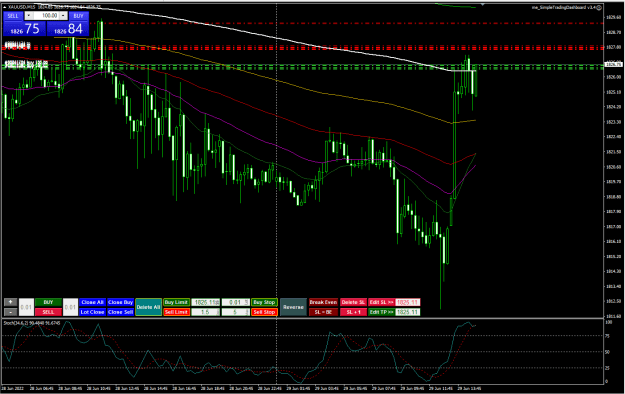
Task: Click the Delete SL button
Action: coord(353,302)
